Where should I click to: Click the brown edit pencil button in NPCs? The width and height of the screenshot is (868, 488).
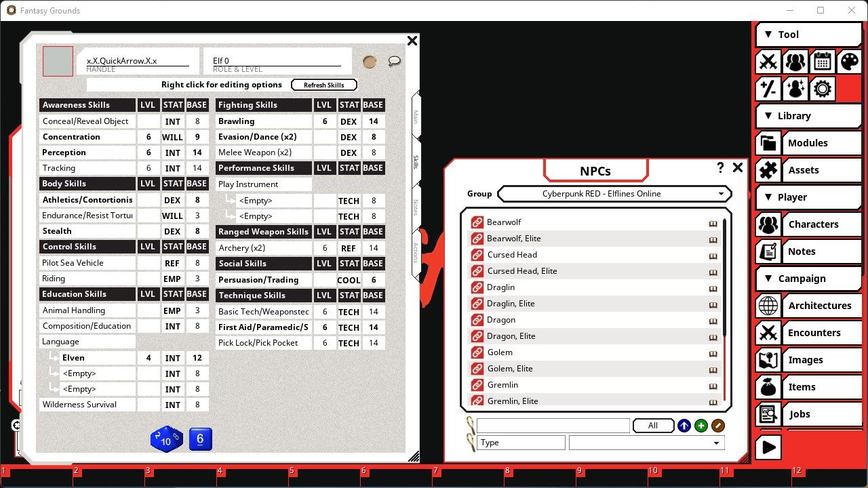pos(718,426)
